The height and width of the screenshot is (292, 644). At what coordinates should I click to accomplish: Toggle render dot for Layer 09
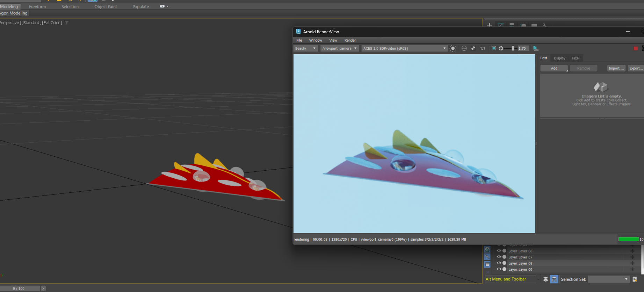504,269
